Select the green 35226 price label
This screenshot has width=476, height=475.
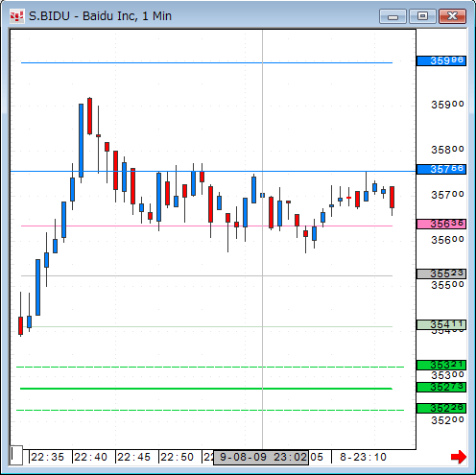tap(441, 408)
